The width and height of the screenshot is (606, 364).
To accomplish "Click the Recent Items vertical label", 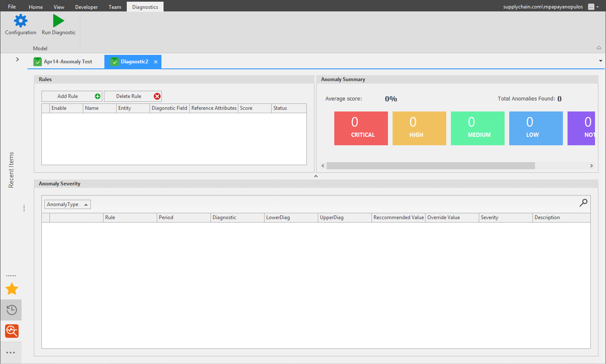I will 11,170.
